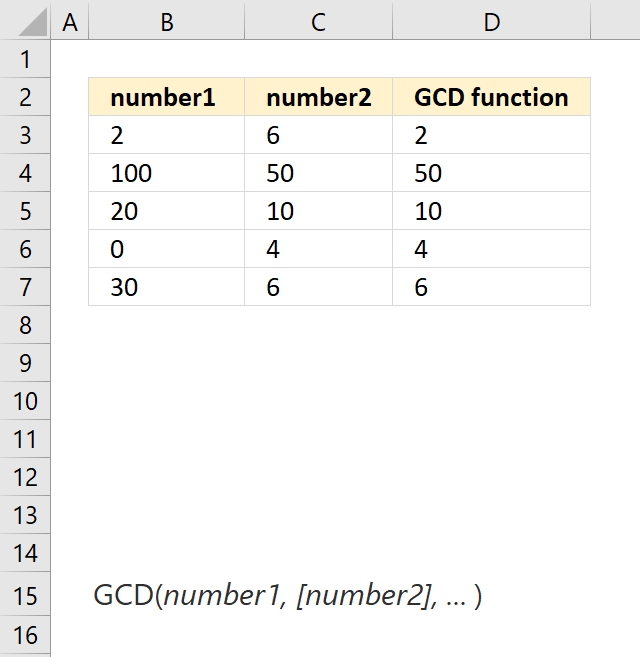Select row 2 header
Screen dimensions: 640x657
25,97
